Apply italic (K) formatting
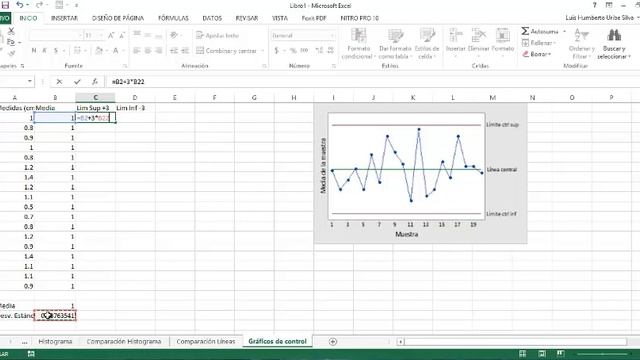Viewport: 640px width, 360px height. (x=44, y=51)
